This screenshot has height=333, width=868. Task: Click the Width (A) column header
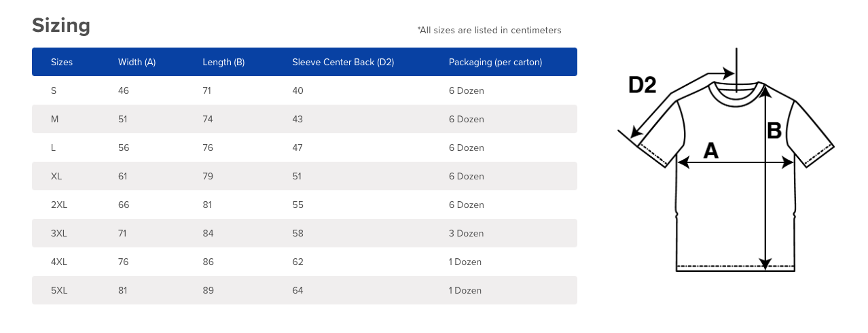[137, 62]
